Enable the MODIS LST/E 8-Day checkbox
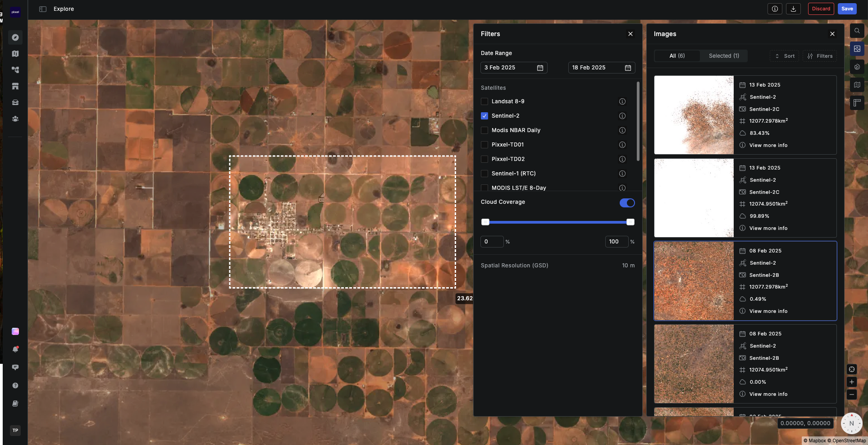The image size is (868, 445). 484,188
